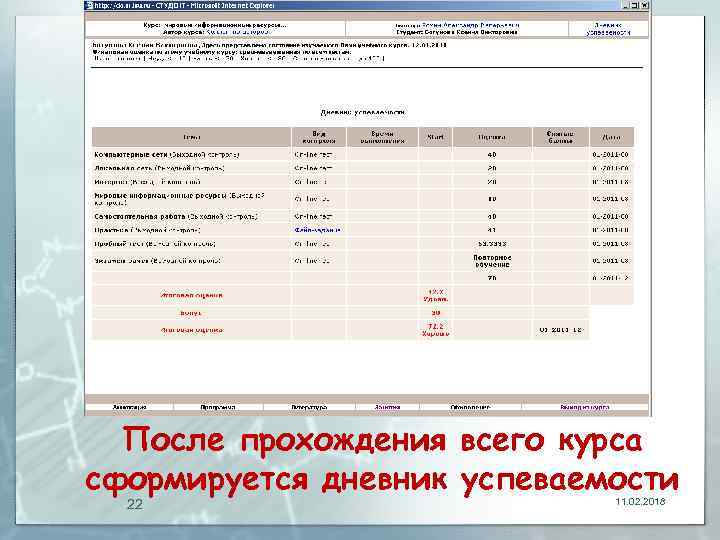Close the Internet Explorer window
The height and width of the screenshot is (540, 720).
coord(644,6)
